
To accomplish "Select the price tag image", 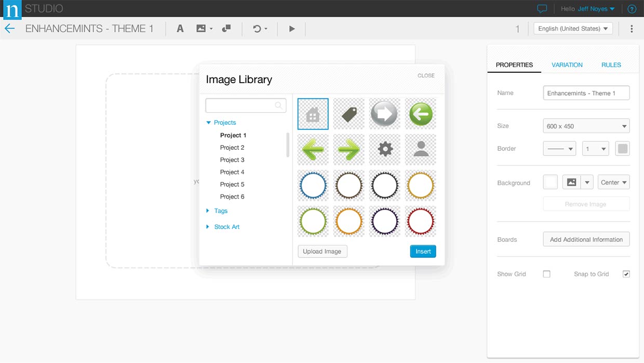I will coord(349,114).
